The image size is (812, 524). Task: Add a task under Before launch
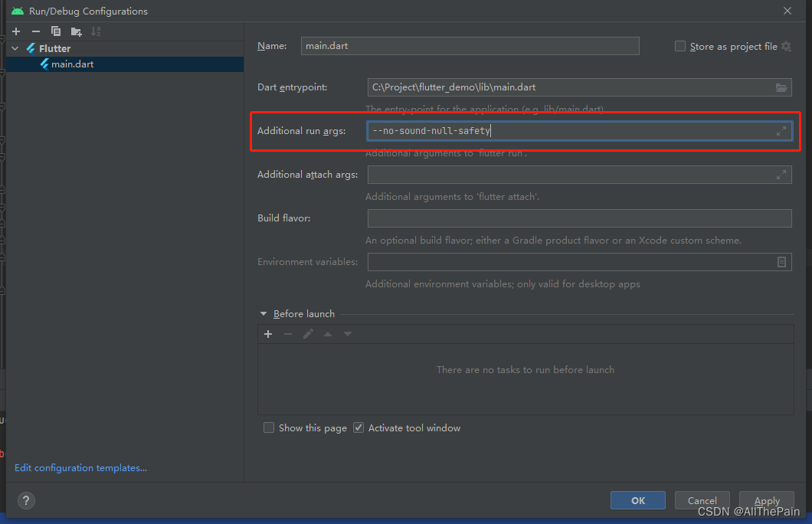[x=268, y=334]
